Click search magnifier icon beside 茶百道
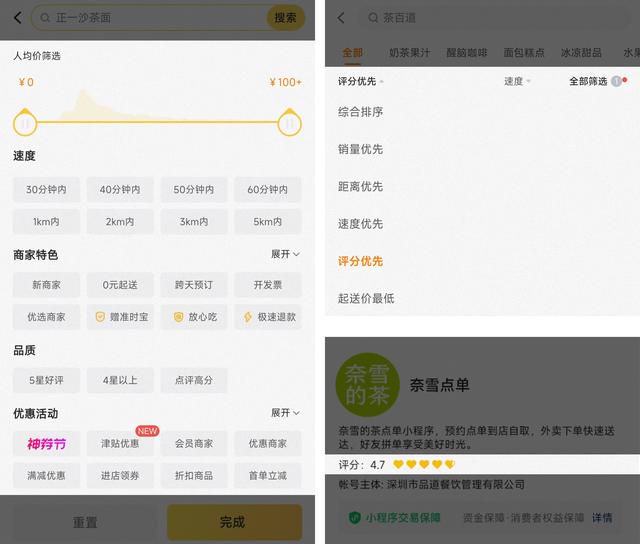Image resolution: width=640 pixels, height=544 pixels. (x=373, y=18)
